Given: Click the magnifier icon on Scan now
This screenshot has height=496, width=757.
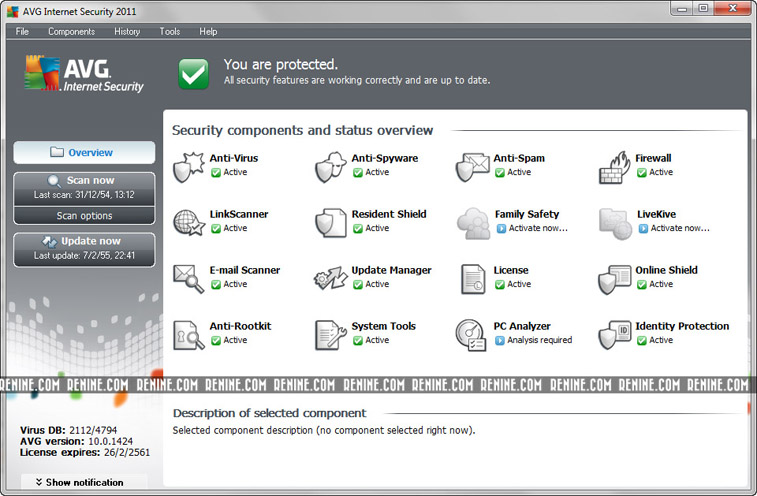Looking at the screenshot, I should 54,182.
